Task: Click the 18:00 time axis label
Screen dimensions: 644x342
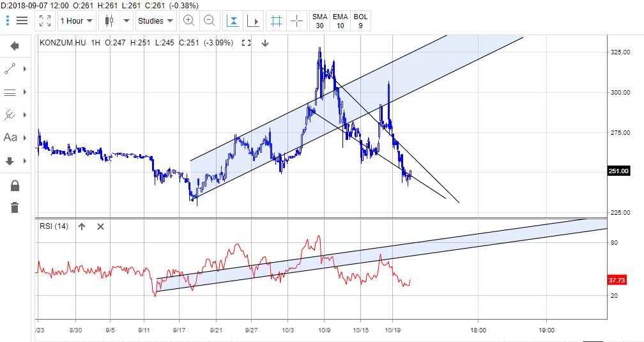Action: pos(478,330)
